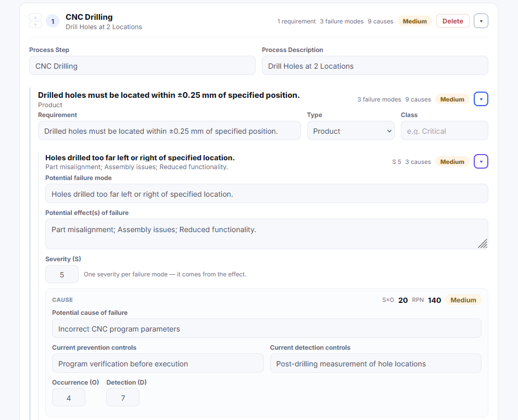The height and width of the screenshot is (420, 518).
Task: Click step number 1 badge
Action: (53, 21)
